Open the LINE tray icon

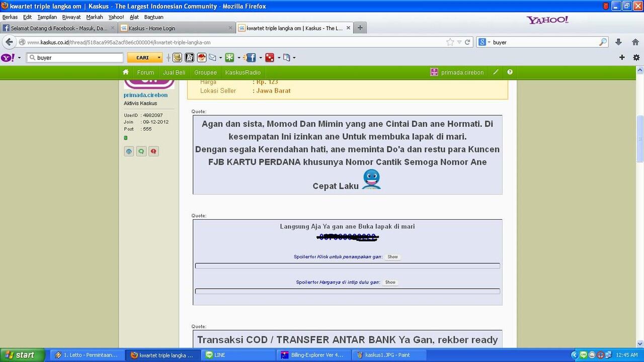(x=584, y=355)
